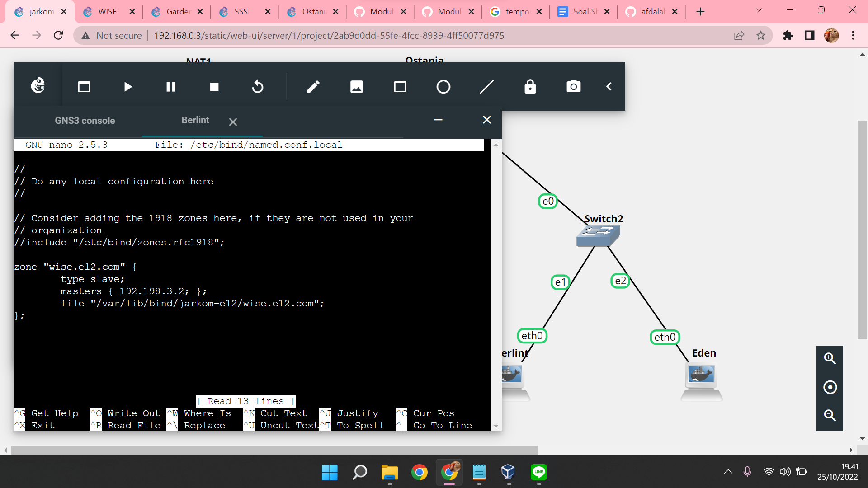Draw a rectangle on the canvas

tap(400, 86)
